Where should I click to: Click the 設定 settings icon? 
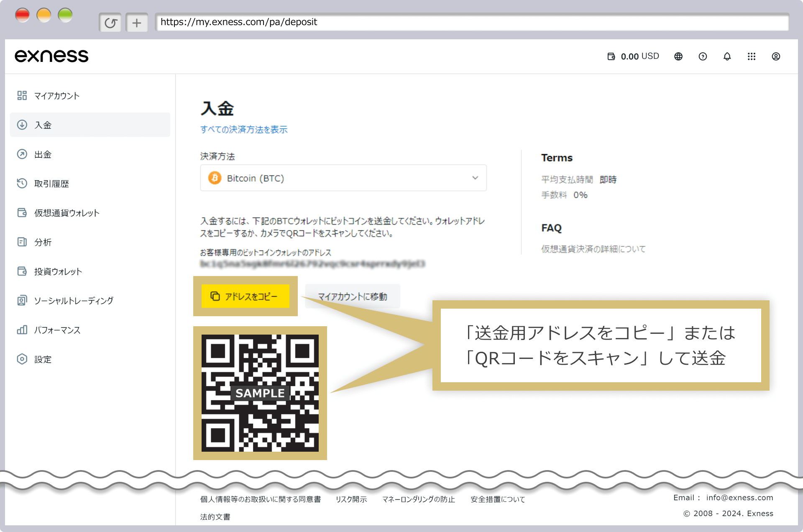pos(22,359)
